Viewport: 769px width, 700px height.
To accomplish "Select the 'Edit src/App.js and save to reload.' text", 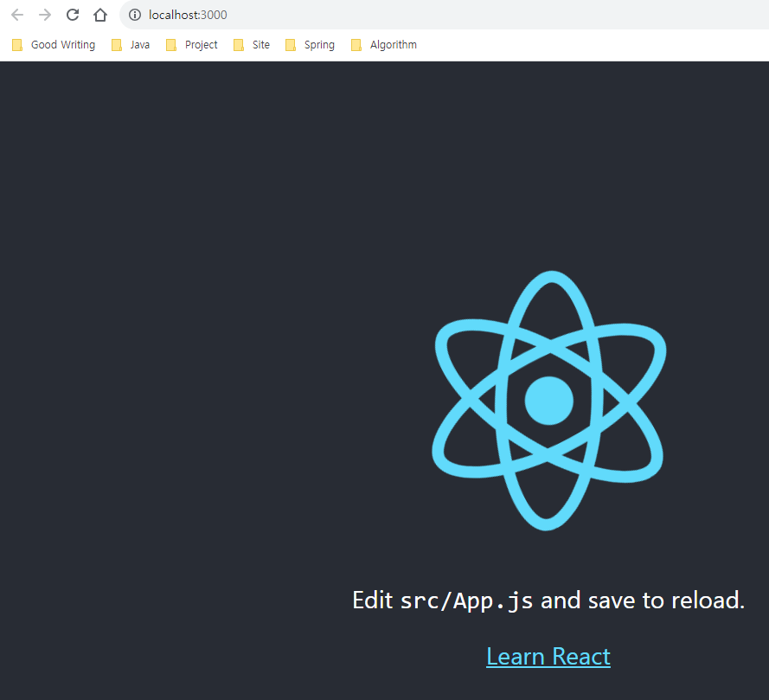I will pos(548,600).
